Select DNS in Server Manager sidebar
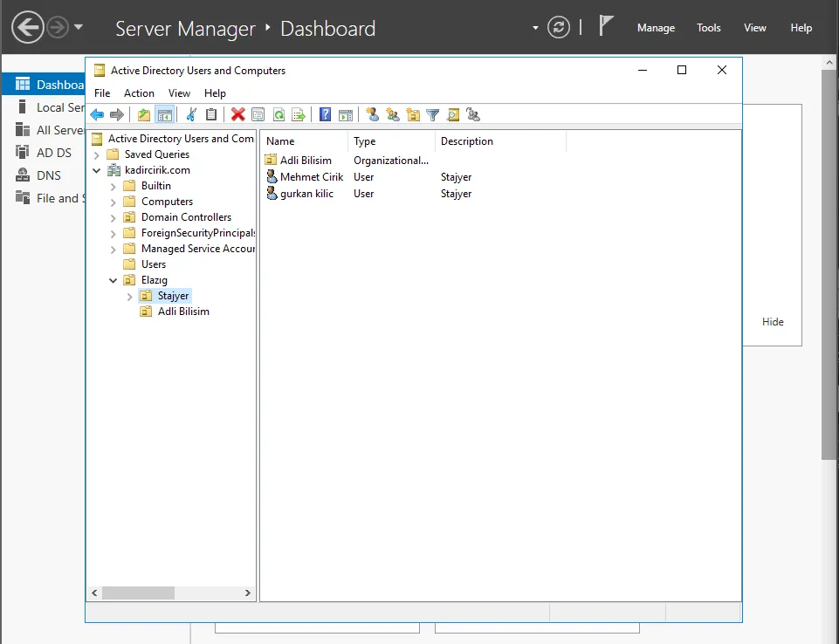The width and height of the screenshot is (839, 644). (44, 175)
